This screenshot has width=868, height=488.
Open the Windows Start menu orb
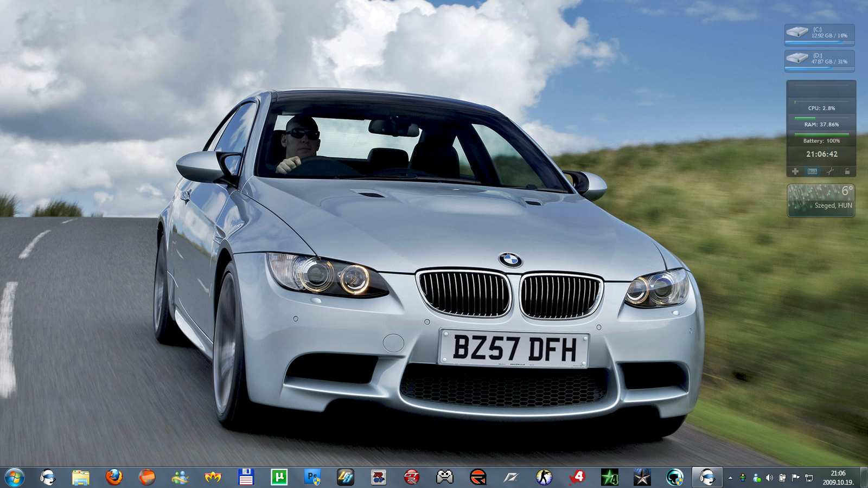[14, 478]
